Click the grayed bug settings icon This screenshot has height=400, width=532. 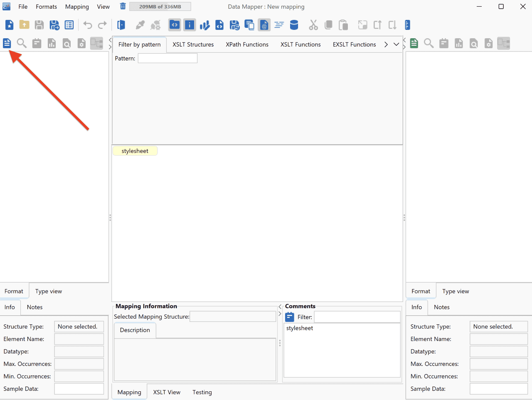click(x=155, y=25)
